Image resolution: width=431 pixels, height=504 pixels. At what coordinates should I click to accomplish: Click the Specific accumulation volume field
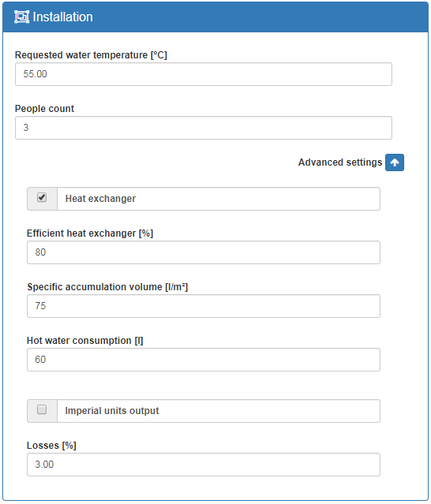[x=204, y=306]
